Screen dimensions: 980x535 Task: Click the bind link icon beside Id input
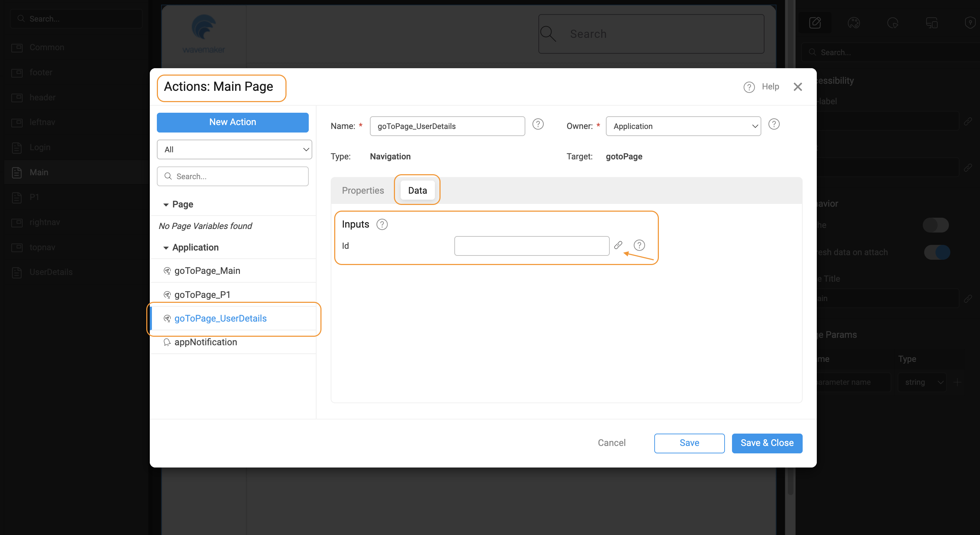point(618,245)
